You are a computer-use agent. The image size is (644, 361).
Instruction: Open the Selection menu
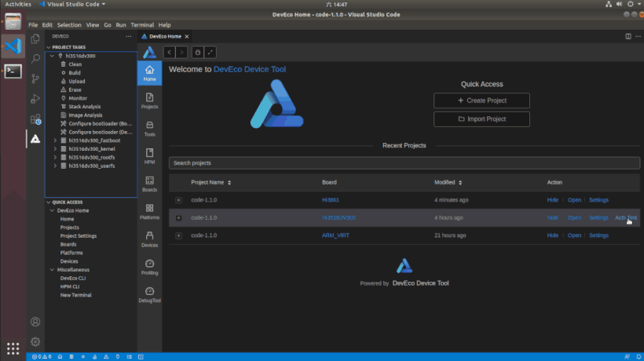pyautogui.click(x=69, y=24)
